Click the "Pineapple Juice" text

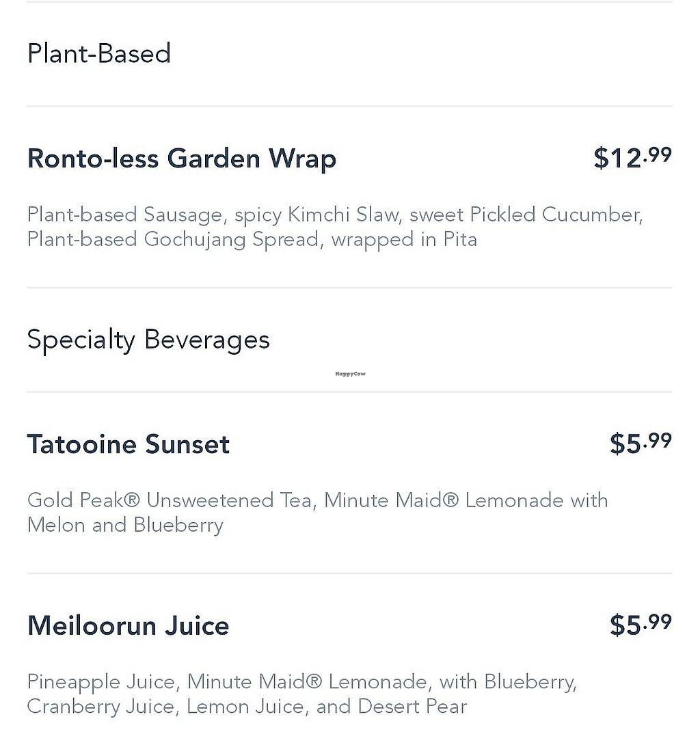(x=100, y=682)
